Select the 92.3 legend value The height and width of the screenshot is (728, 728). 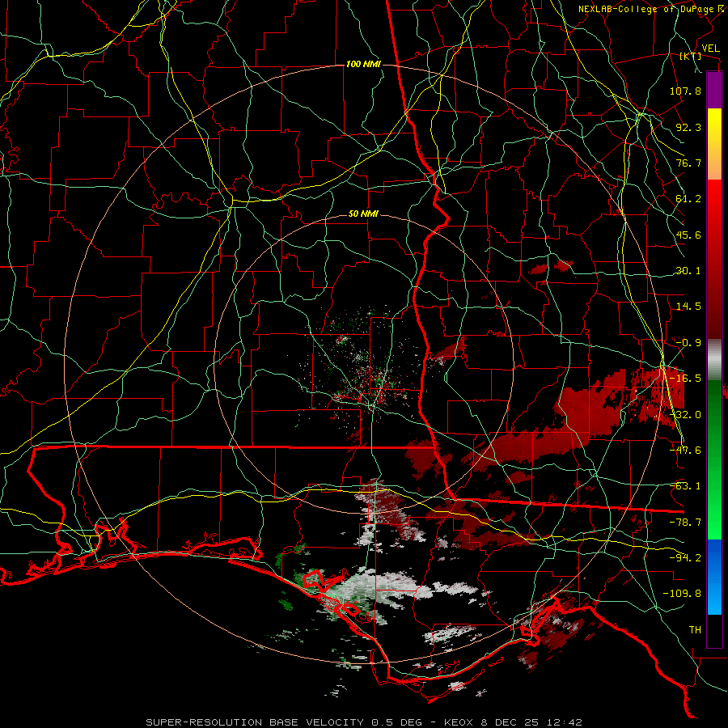688,127
